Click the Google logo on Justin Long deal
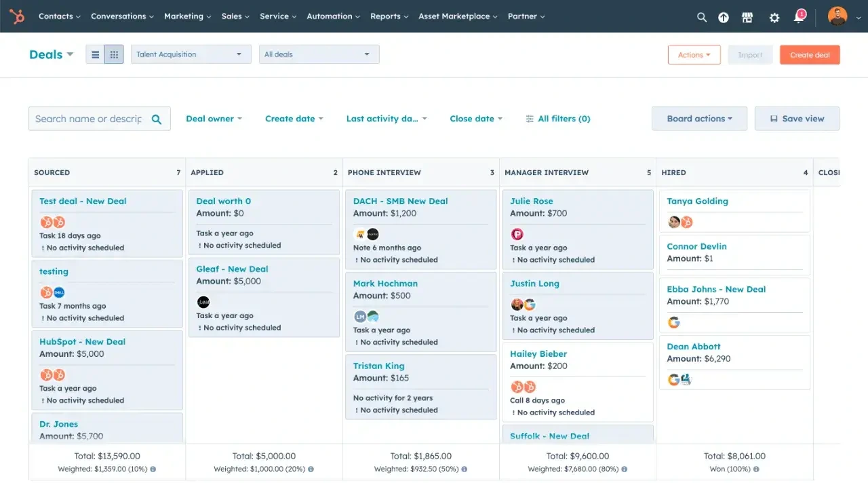Image resolution: width=868 pixels, height=483 pixels. coord(530,304)
